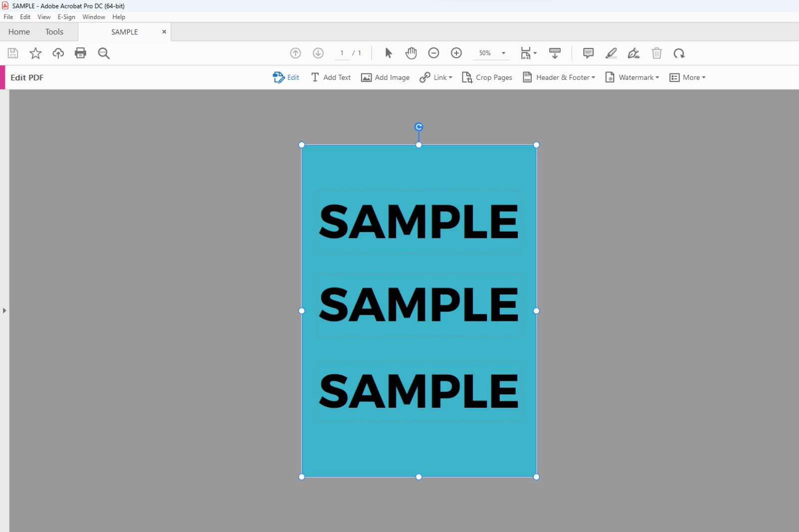The height and width of the screenshot is (532, 799).
Task: Zoom out on the document
Action: point(433,53)
